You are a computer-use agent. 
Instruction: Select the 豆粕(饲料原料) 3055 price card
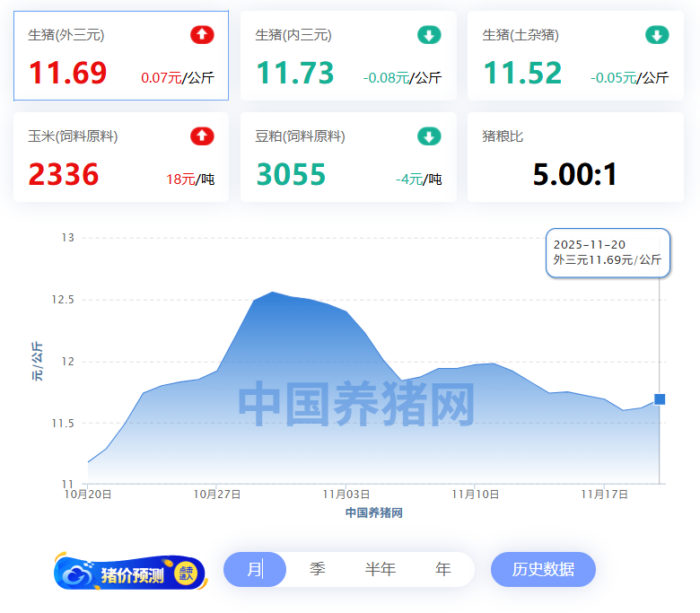click(x=348, y=157)
